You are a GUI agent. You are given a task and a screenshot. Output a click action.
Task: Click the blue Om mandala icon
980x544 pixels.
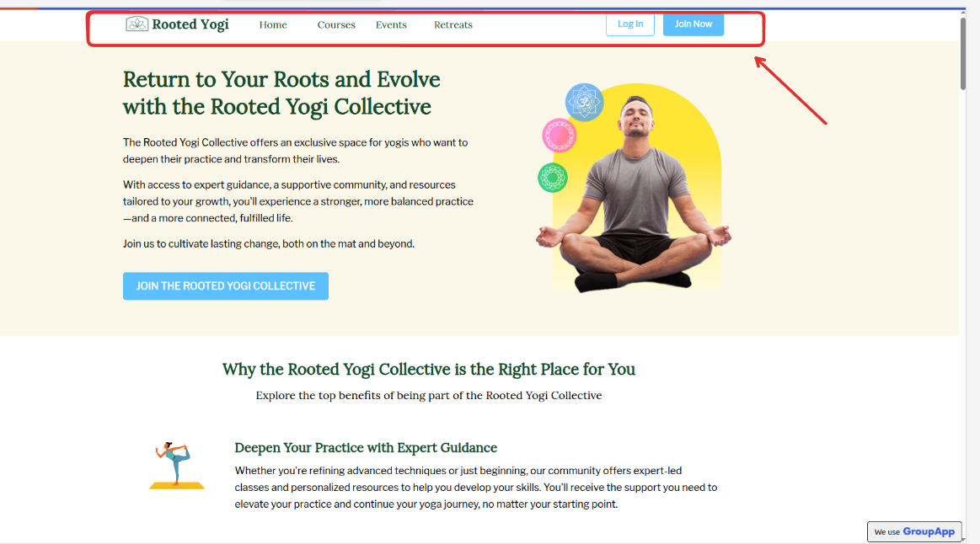pyautogui.click(x=584, y=102)
